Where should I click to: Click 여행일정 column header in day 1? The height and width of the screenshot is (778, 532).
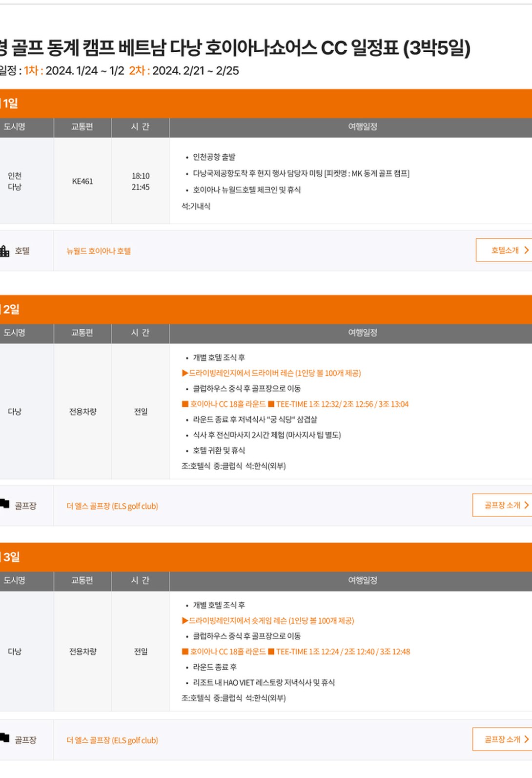point(363,126)
